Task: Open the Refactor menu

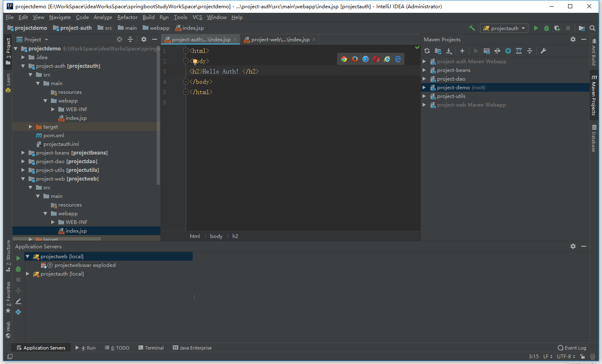Action: coord(127,17)
